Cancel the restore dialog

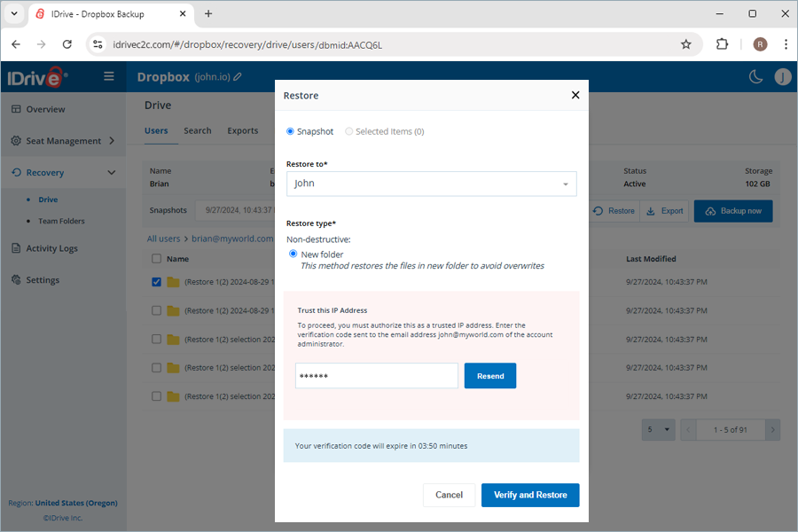point(449,495)
